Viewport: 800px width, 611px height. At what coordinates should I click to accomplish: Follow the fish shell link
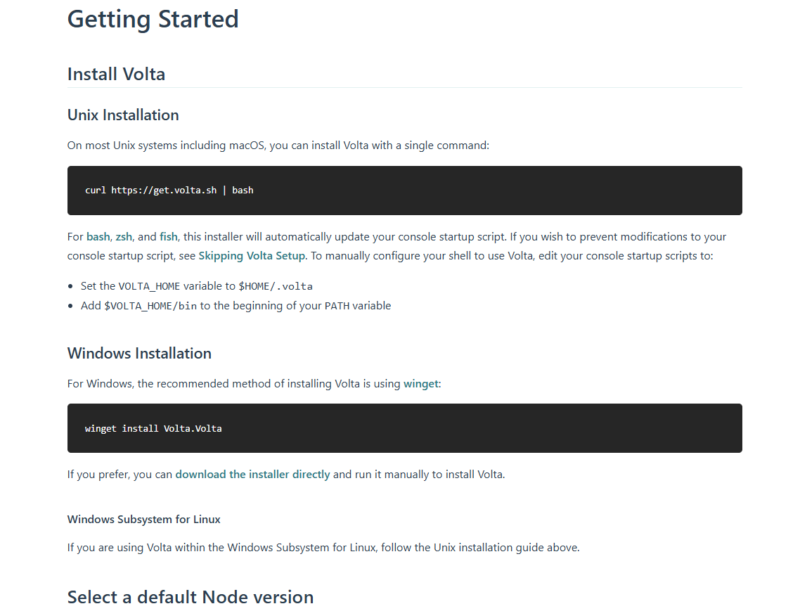click(x=168, y=237)
